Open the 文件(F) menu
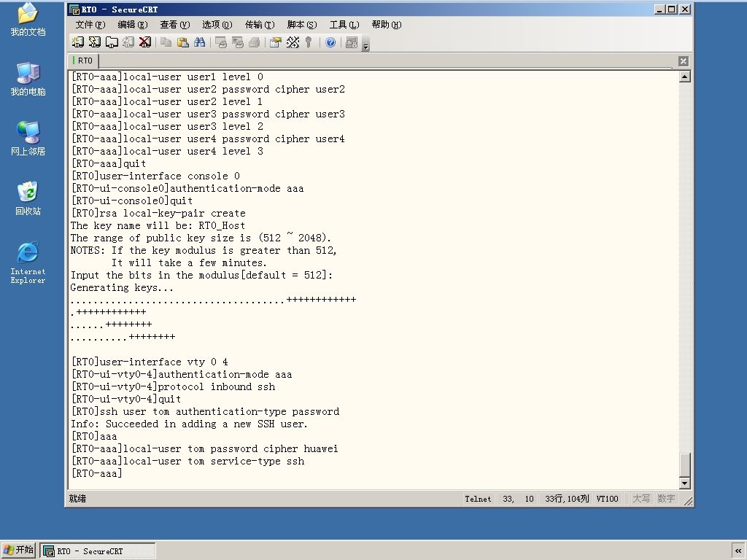 [x=90, y=25]
